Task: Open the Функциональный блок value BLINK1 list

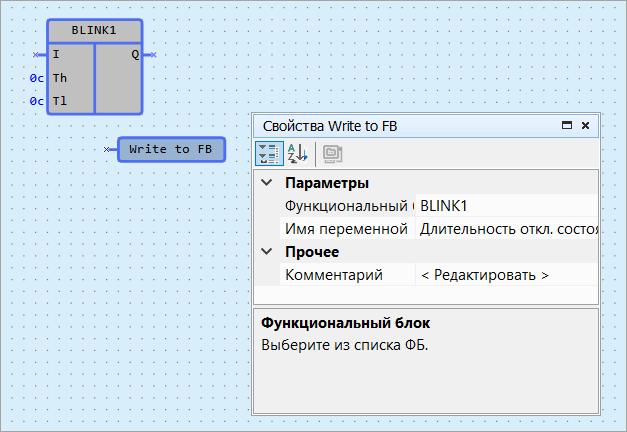Action: pyautogui.click(x=505, y=206)
